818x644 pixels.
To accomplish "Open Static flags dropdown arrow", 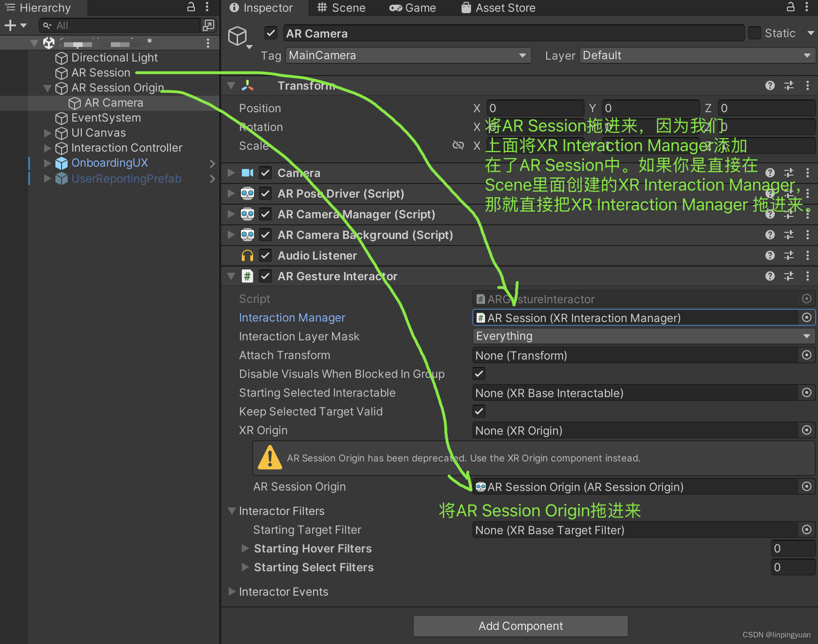I will click(x=810, y=33).
